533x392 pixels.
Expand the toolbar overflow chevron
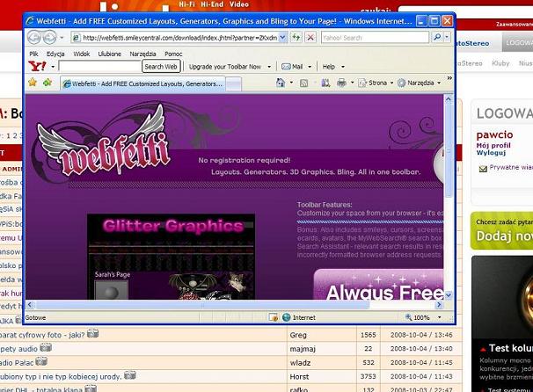click(449, 78)
